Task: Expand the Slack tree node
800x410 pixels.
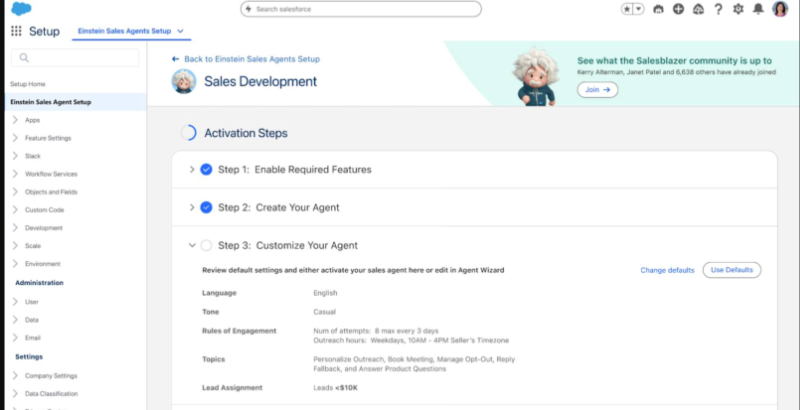Action: 15,156
